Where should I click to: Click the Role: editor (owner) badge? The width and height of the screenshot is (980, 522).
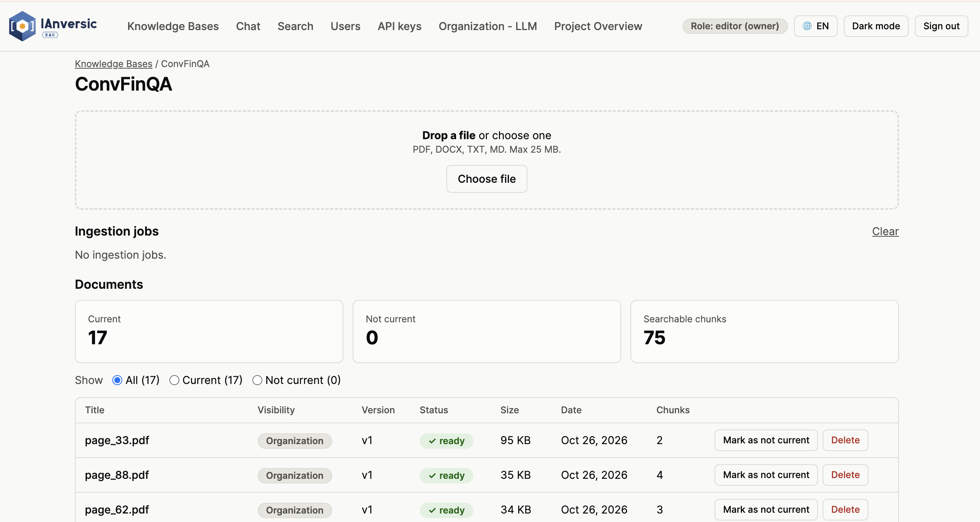pyautogui.click(x=735, y=26)
